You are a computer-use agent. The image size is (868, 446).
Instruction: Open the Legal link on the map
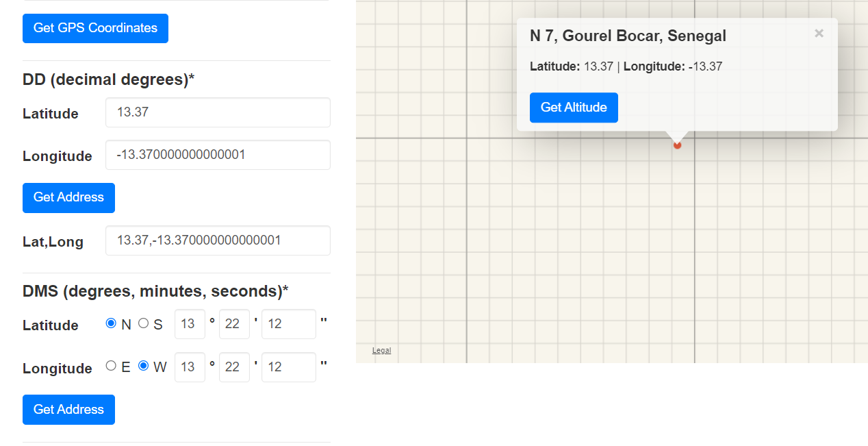[381, 351]
